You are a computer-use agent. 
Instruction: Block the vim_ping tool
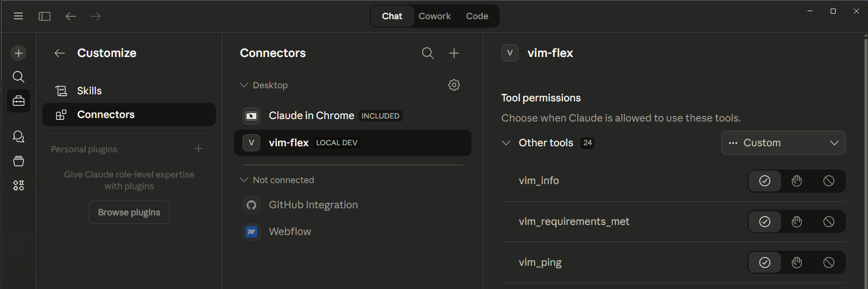pyautogui.click(x=829, y=262)
